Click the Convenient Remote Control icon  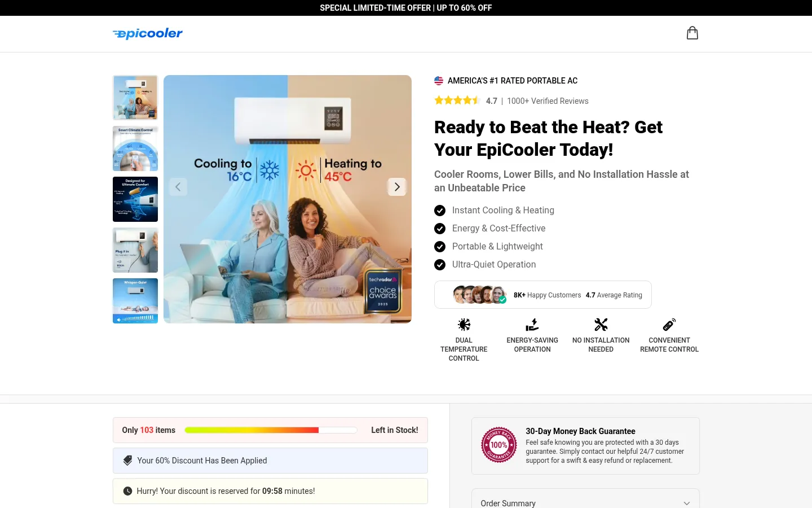(669, 325)
